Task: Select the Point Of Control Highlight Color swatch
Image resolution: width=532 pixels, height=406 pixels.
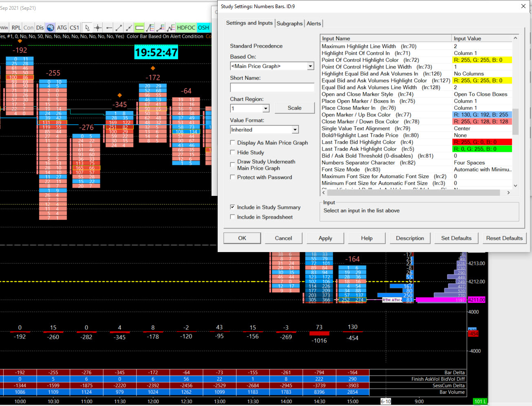Action: (482, 60)
